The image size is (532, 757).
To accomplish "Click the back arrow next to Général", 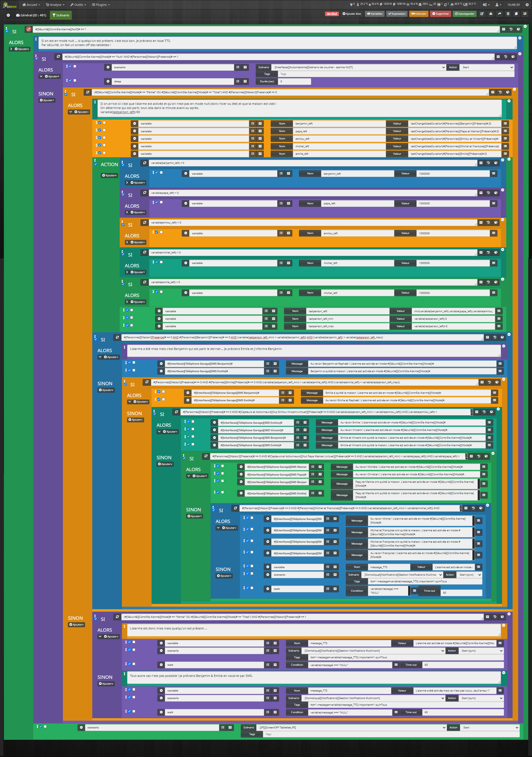I will 8,15.
